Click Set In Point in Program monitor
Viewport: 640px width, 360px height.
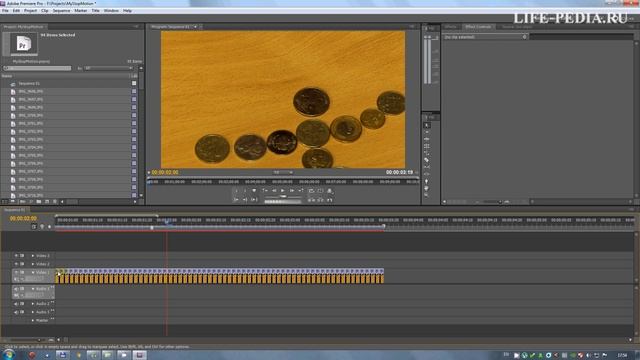point(236,191)
